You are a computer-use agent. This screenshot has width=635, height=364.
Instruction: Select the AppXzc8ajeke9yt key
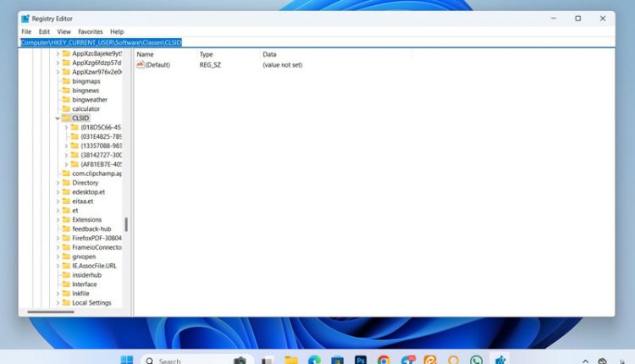coord(97,53)
